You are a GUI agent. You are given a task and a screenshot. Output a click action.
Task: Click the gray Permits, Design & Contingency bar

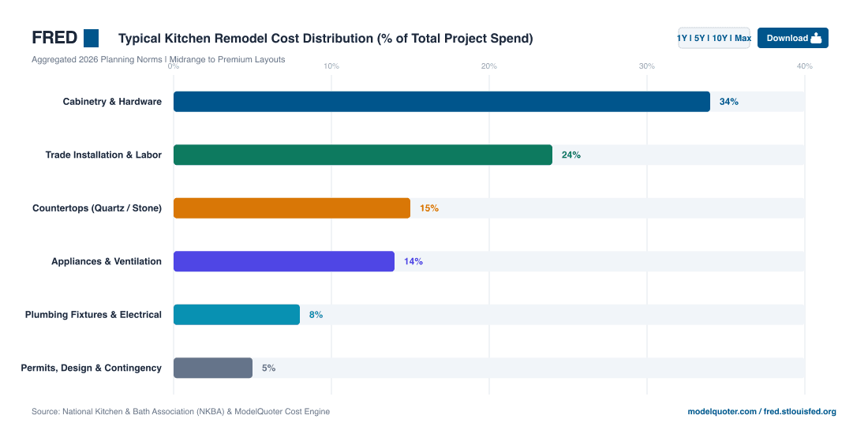pos(213,368)
